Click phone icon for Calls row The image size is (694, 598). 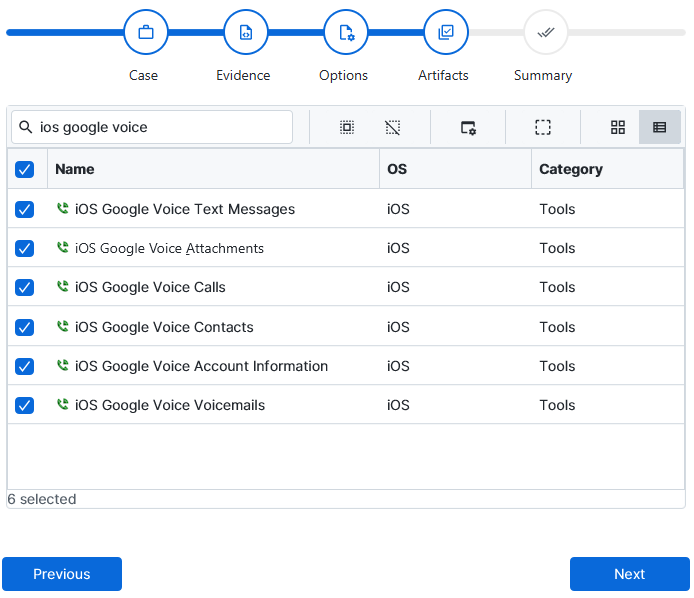[63, 286]
